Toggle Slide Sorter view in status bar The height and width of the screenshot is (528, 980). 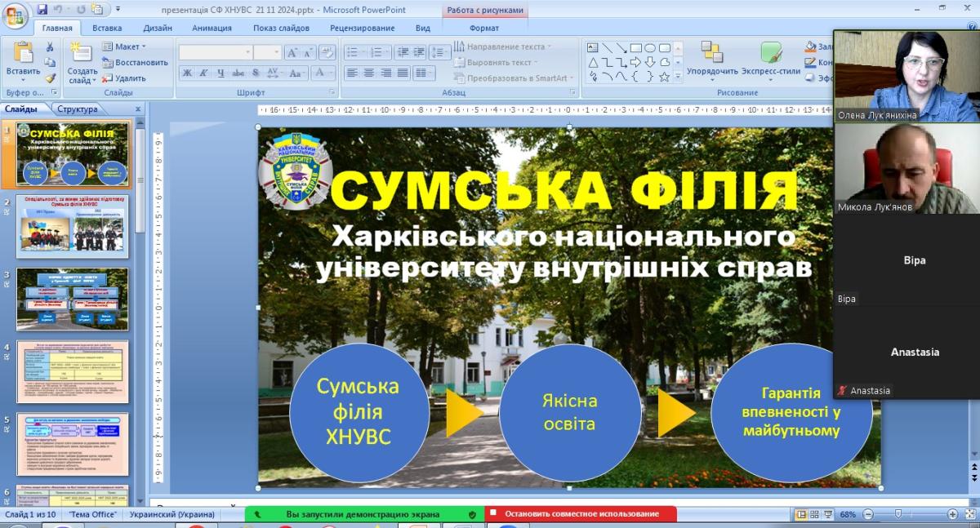tap(815, 514)
